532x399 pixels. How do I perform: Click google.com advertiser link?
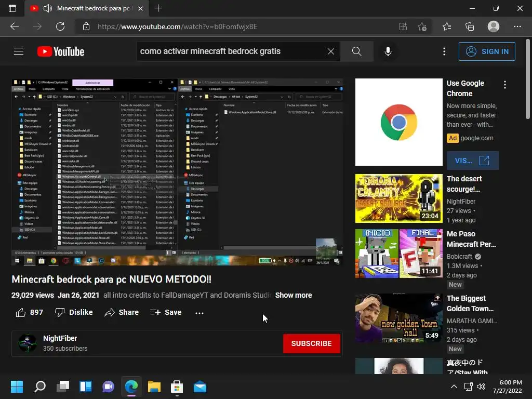(477, 138)
